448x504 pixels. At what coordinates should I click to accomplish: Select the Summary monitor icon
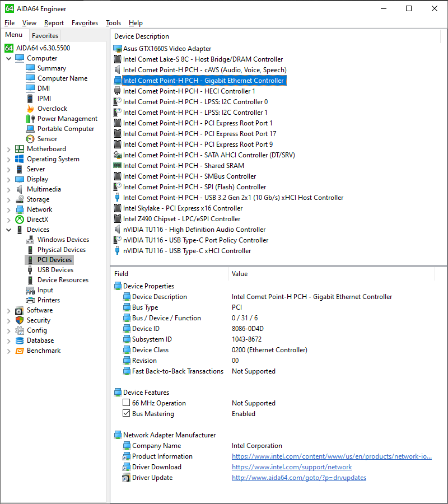[30, 68]
